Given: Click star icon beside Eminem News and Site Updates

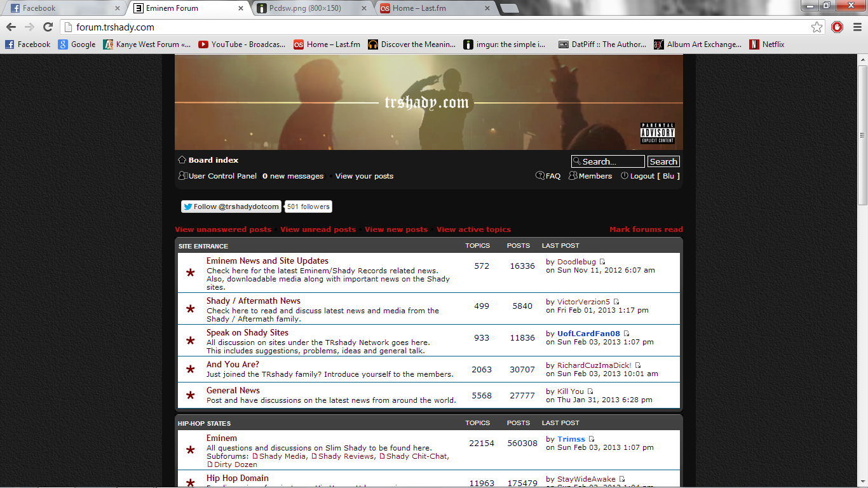Looking at the screenshot, I should click(190, 273).
